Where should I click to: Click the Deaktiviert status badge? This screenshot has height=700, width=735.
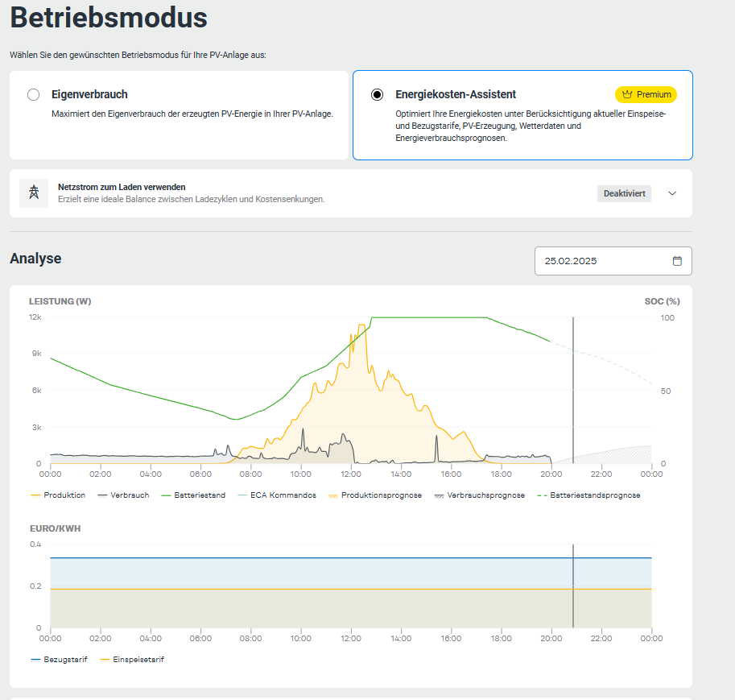(x=624, y=193)
